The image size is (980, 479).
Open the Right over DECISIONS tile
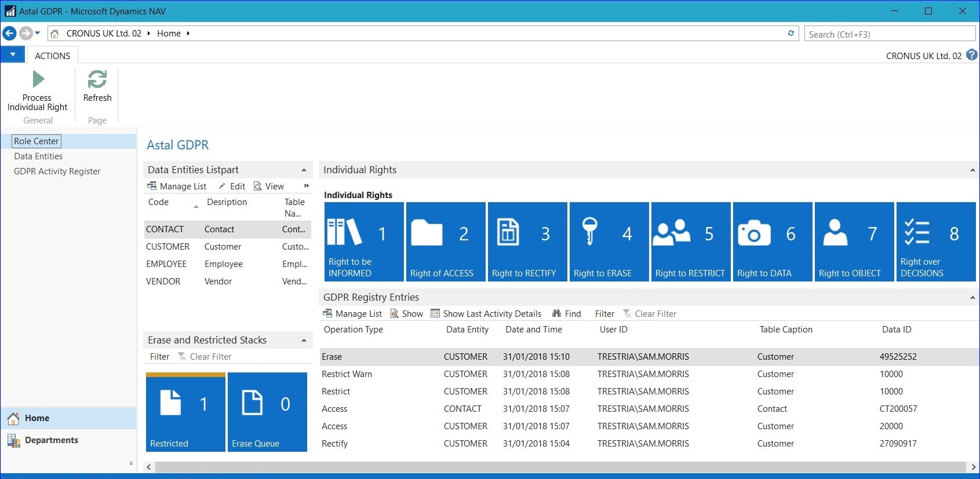click(x=936, y=242)
